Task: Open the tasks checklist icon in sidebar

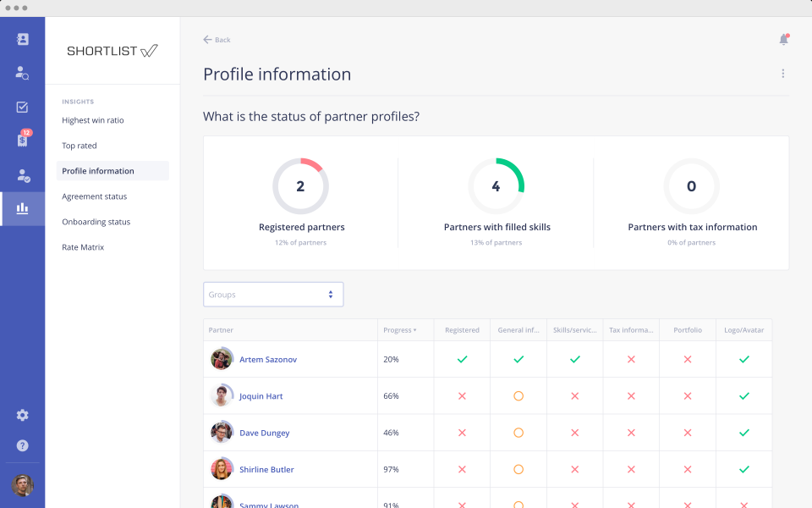Action: 22,107
